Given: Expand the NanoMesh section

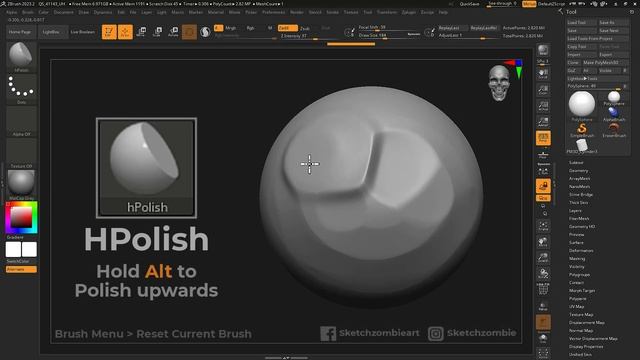Looking at the screenshot, I should [x=579, y=187].
